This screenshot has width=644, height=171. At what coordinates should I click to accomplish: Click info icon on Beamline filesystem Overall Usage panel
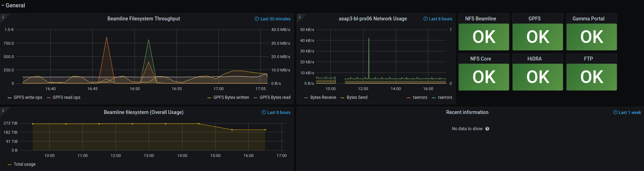point(3,110)
